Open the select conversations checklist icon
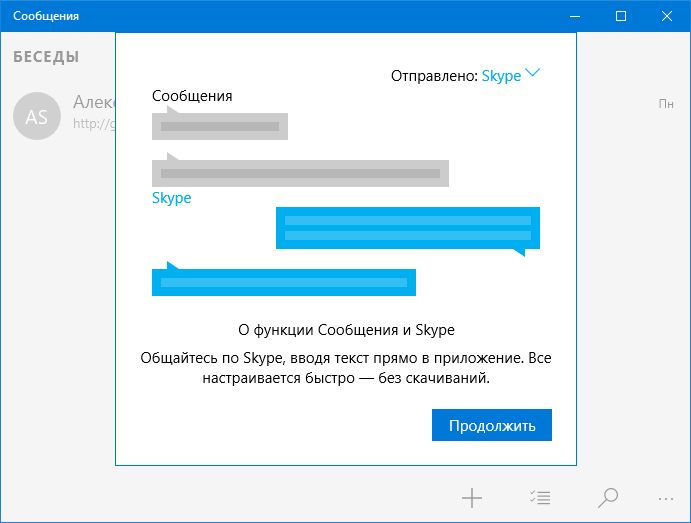This screenshot has width=691, height=523. [540, 497]
